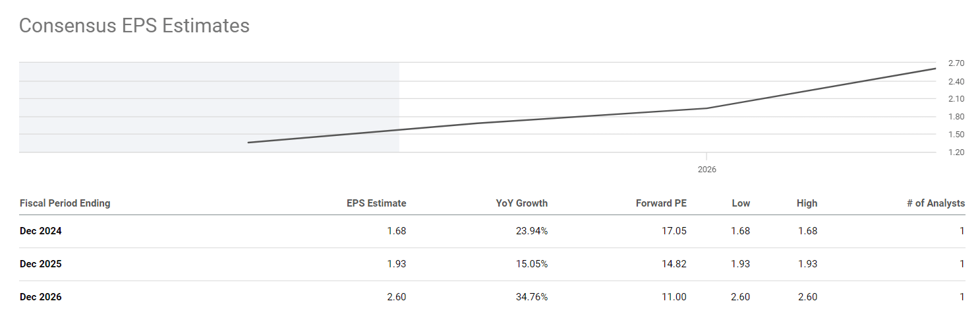
Task: Click the Dec 2026 row label
Action: click(41, 297)
